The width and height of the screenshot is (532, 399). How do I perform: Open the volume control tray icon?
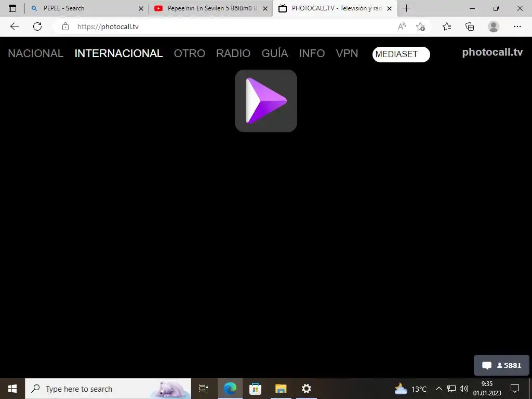pyautogui.click(x=464, y=389)
